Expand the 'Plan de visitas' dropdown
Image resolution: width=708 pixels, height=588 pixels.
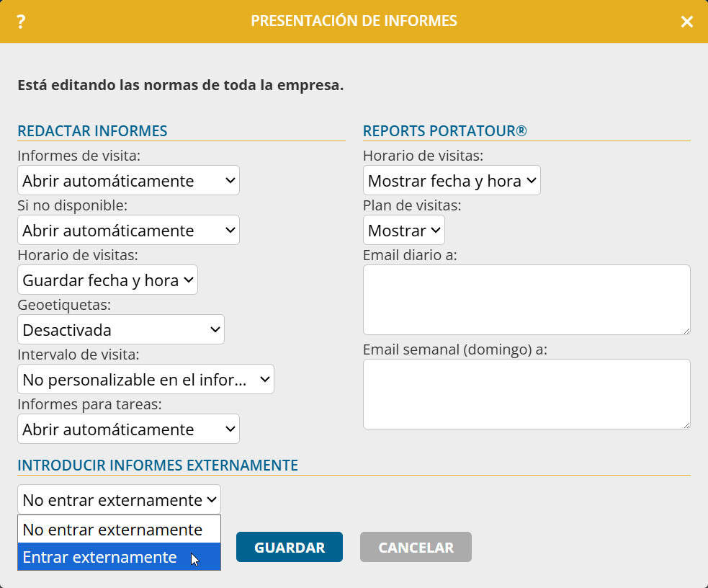pyautogui.click(x=403, y=230)
